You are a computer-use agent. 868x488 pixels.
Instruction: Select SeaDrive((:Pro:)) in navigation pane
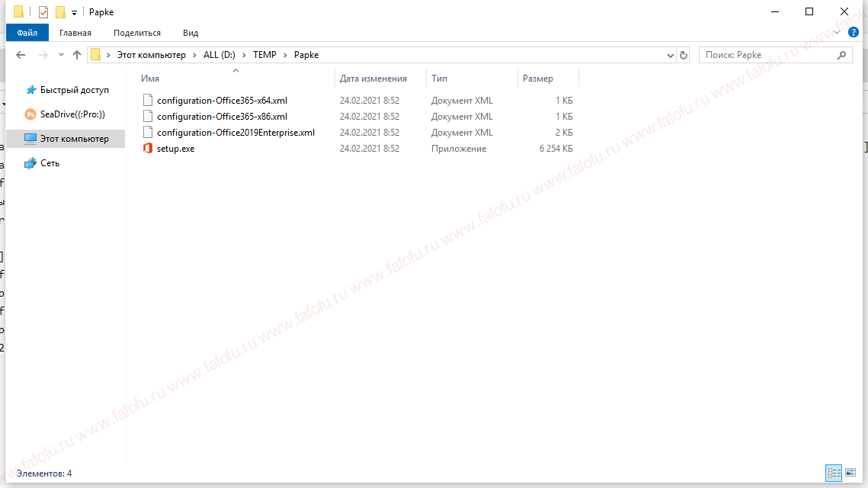[72, 114]
